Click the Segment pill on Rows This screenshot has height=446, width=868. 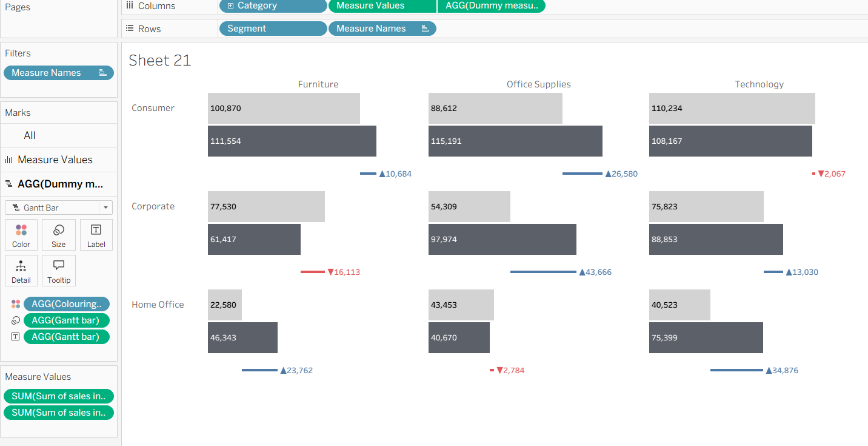[272, 29]
